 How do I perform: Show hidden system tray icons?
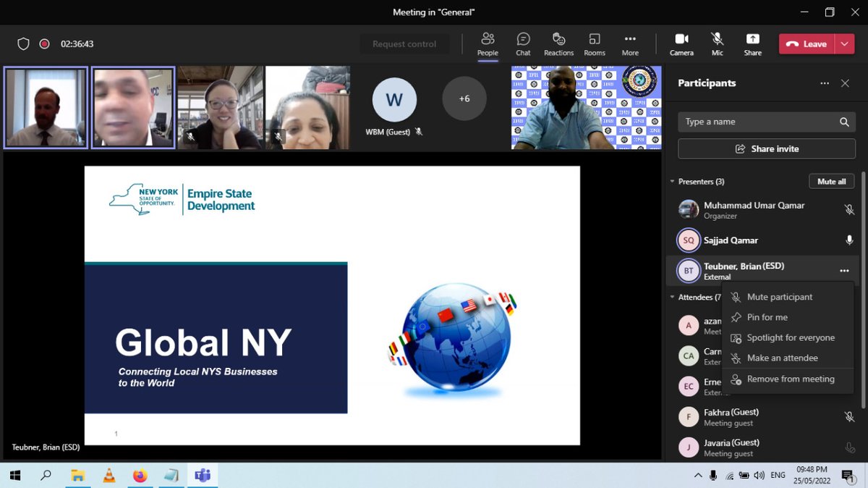click(x=697, y=476)
